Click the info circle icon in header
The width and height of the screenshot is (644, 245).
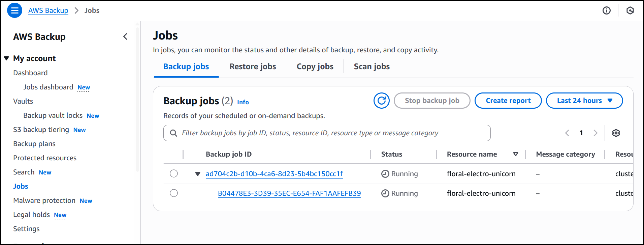pos(606,10)
